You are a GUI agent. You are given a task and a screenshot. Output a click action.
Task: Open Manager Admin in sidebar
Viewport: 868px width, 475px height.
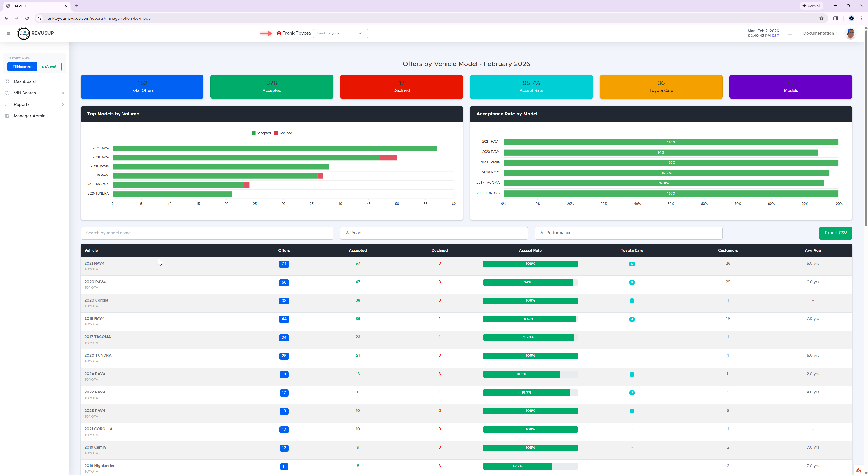coord(29,116)
